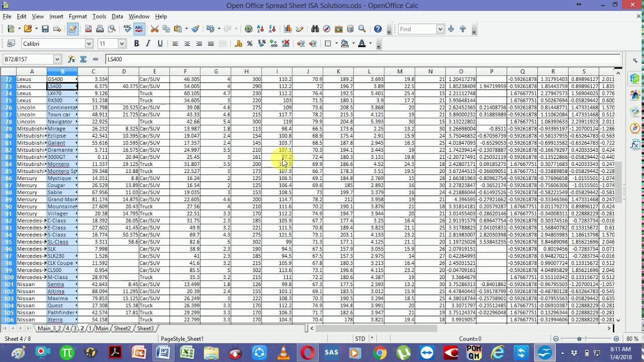
Task: Toggle Underline formatting
Action: coord(160,44)
